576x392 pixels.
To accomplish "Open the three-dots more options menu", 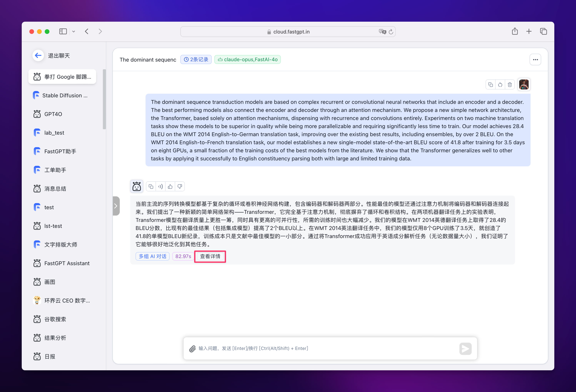I will pos(535,60).
